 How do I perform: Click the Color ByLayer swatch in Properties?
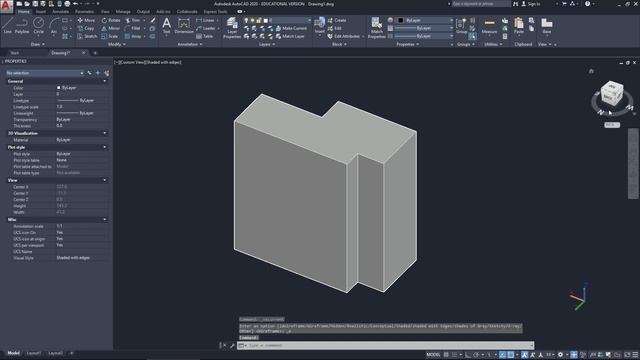pos(59,88)
